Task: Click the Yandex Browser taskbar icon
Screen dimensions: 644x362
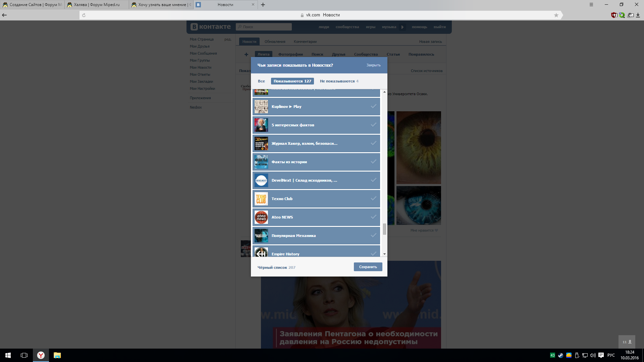Action: (x=41, y=355)
